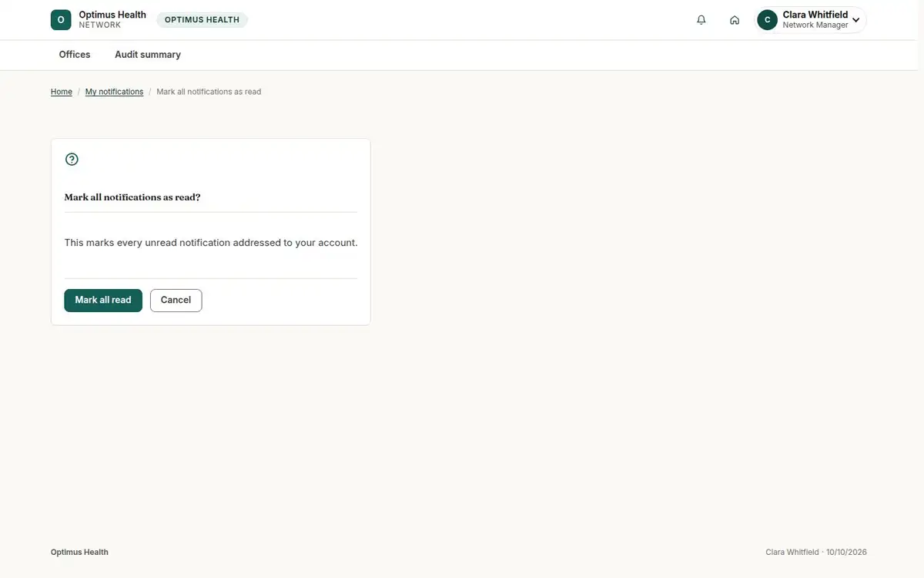Go back to My notifications breadcrumb
Viewport: 924px width, 578px height.
[114, 92]
